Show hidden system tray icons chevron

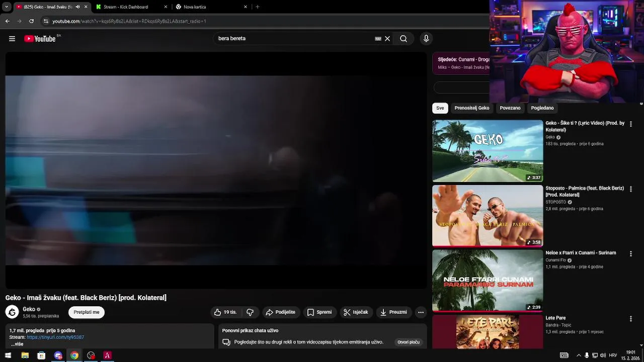pos(578,355)
